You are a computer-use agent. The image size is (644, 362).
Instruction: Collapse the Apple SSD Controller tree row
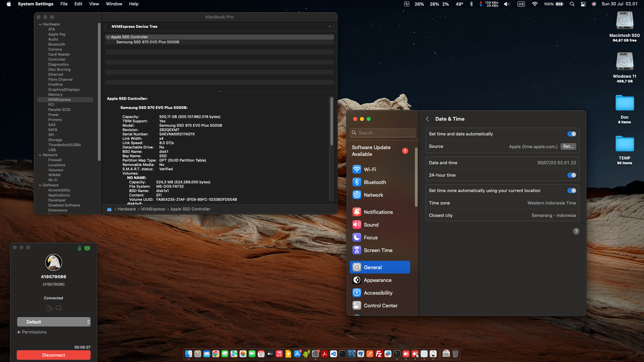(x=108, y=37)
